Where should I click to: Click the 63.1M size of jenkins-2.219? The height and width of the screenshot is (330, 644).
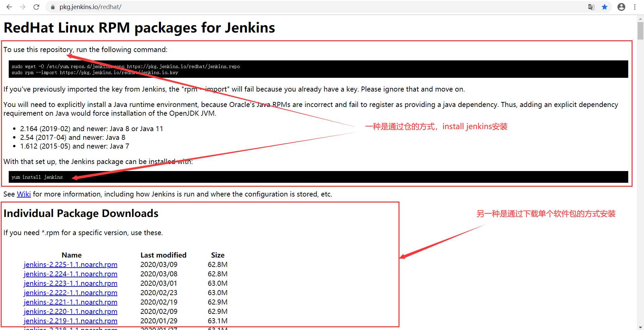click(x=218, y=321)
